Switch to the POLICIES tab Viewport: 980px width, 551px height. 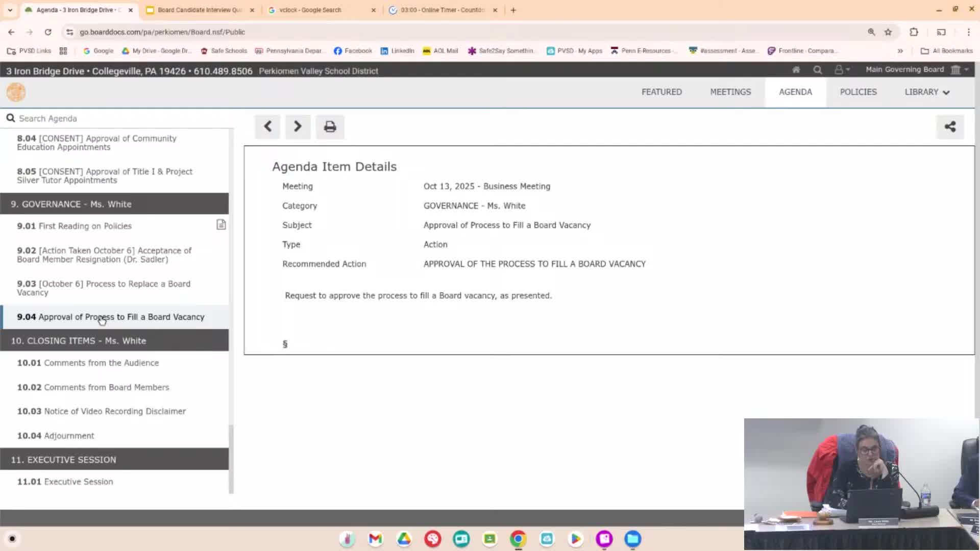pos(858,92)
